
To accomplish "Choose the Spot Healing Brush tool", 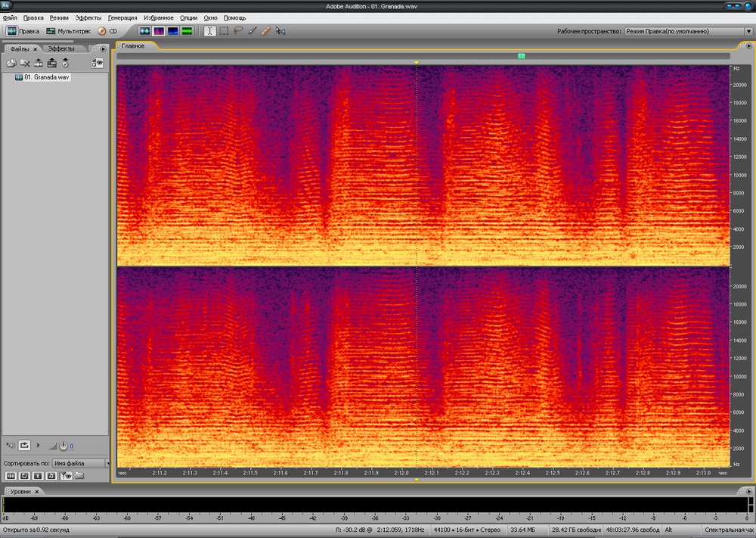I will (x=265, y=31).
